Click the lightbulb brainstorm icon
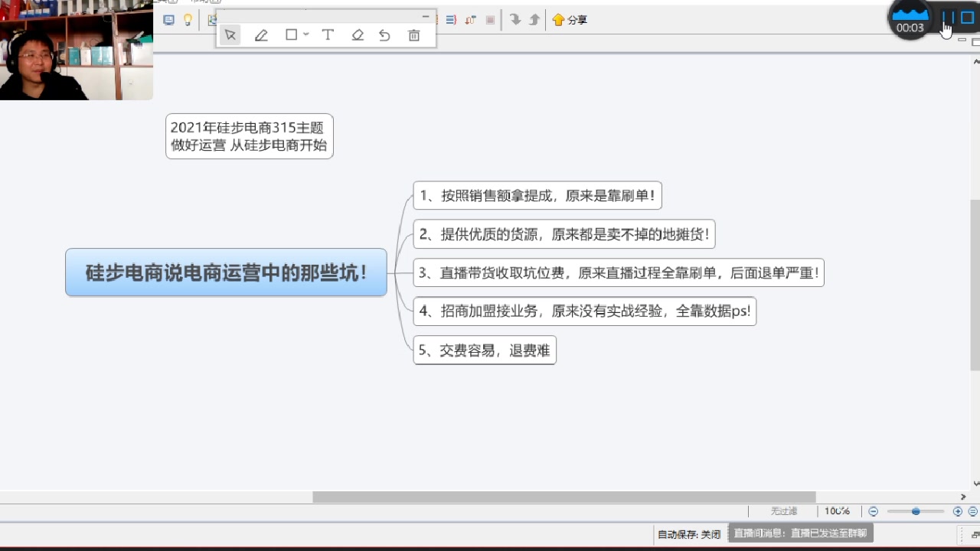This screenshot has height=551, width=980. click(188, 20)
